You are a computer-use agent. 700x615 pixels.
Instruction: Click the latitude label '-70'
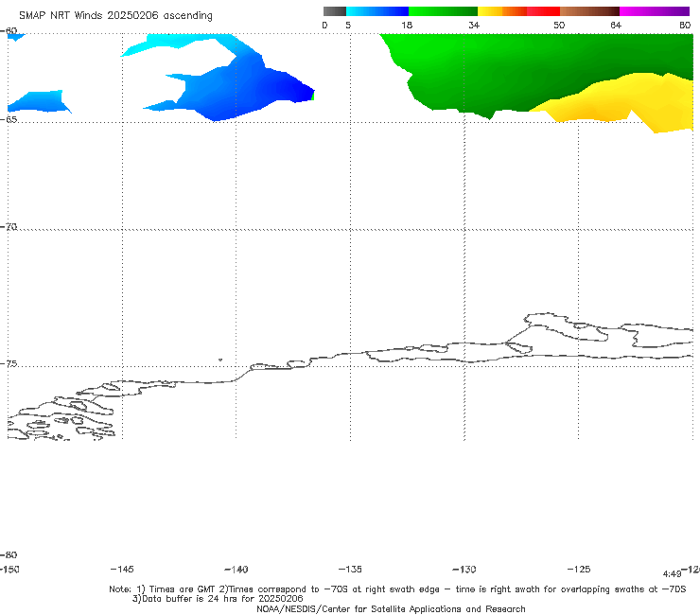[x=9, y=227]
